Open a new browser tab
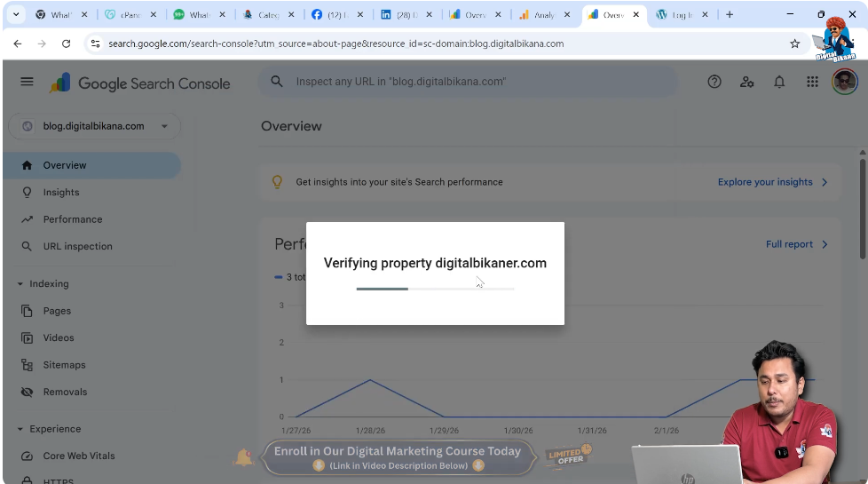This screenshot has width=868, height=484. click(730, 15)
